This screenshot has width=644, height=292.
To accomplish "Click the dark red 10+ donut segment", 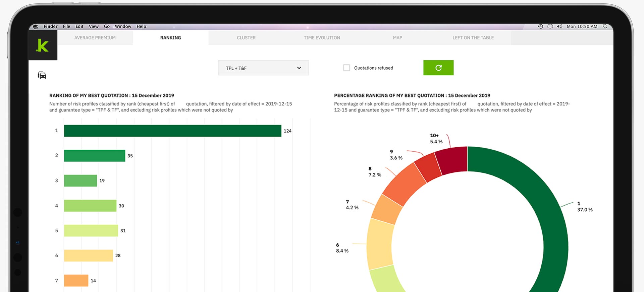I will [x=453, y=160].
